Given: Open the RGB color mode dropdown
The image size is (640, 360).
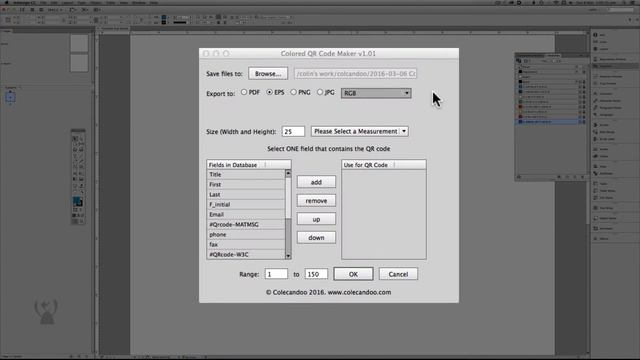Looking at the screenshot, I should pos(376,93).
